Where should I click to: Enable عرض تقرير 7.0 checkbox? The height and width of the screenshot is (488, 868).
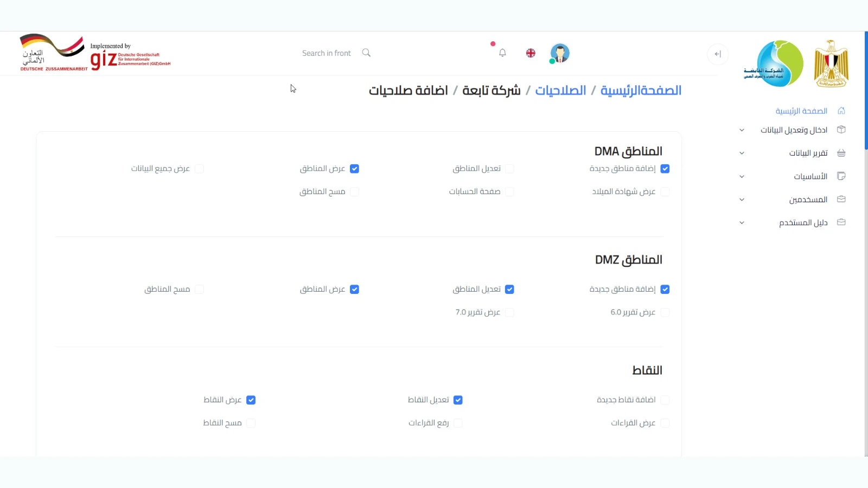[509, 312]
